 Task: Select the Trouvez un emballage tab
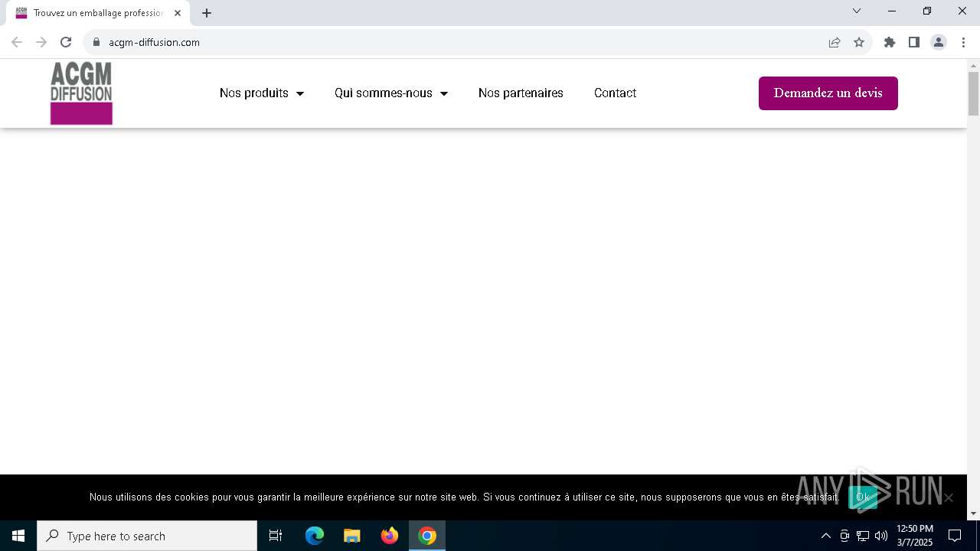click(x=98, y=13)
